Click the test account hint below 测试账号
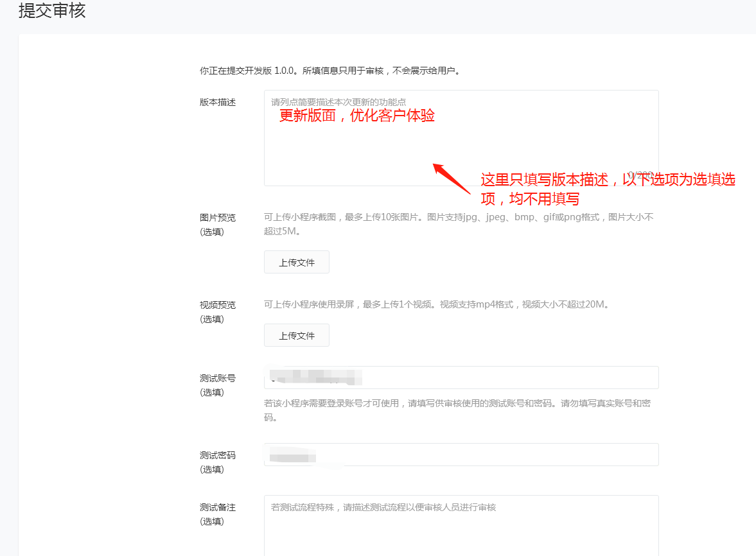This screenshot has width=756, height=556. click(457, 410)
